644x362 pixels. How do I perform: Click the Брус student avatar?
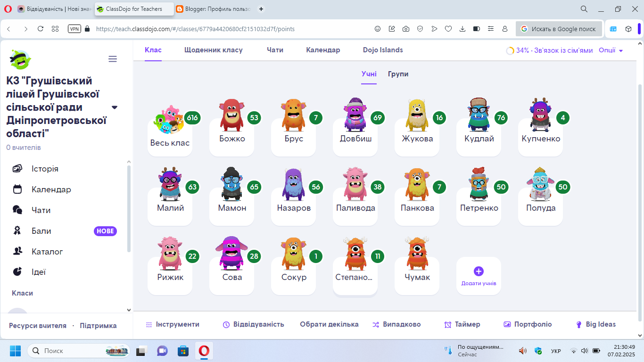294,115
